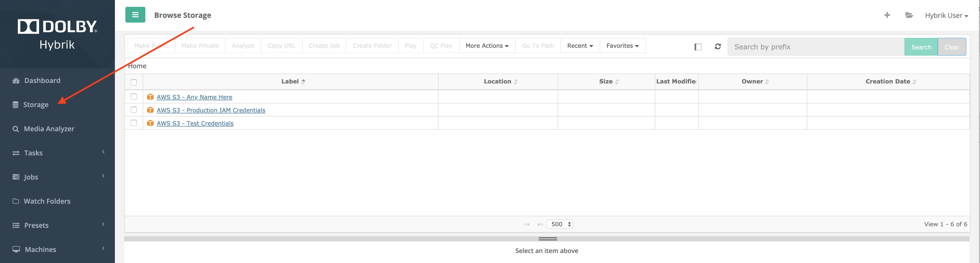980x263 pixels.
Task: Expand the Machines submenu chevron
Action: [103, 248]
